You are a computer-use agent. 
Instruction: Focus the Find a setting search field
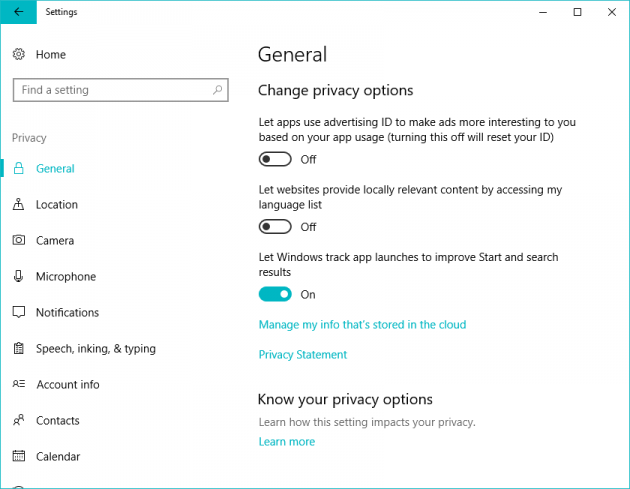tap(121, 90)
